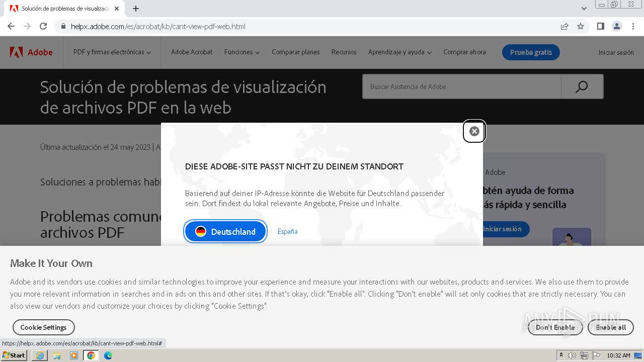Expand the Funciones dropdown
This screenshot has height=362, width=644.
coord(242,52)
